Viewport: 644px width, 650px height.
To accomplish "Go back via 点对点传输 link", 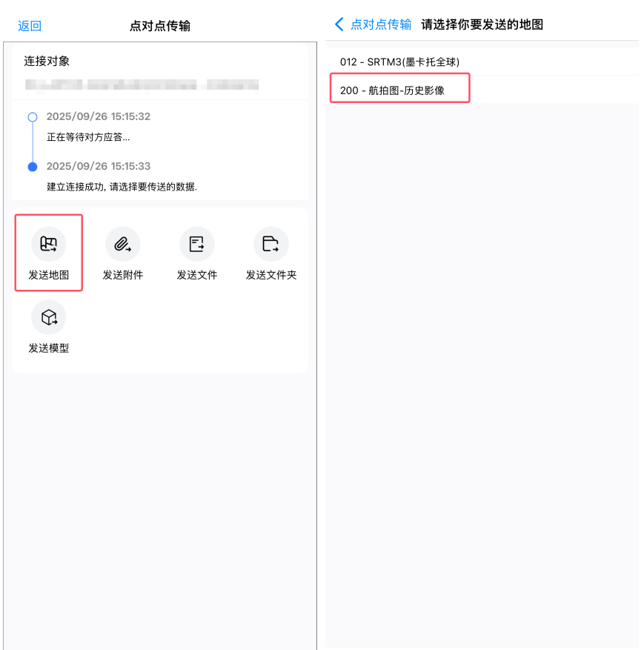I will (x=381, y=24).
